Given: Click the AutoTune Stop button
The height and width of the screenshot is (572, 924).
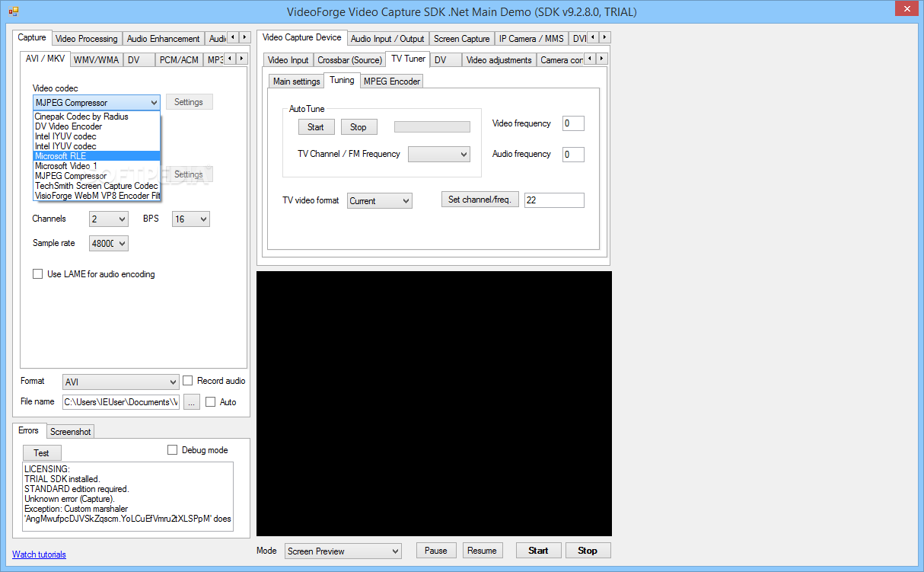Looking at the screenshot, I should (358, 127).
